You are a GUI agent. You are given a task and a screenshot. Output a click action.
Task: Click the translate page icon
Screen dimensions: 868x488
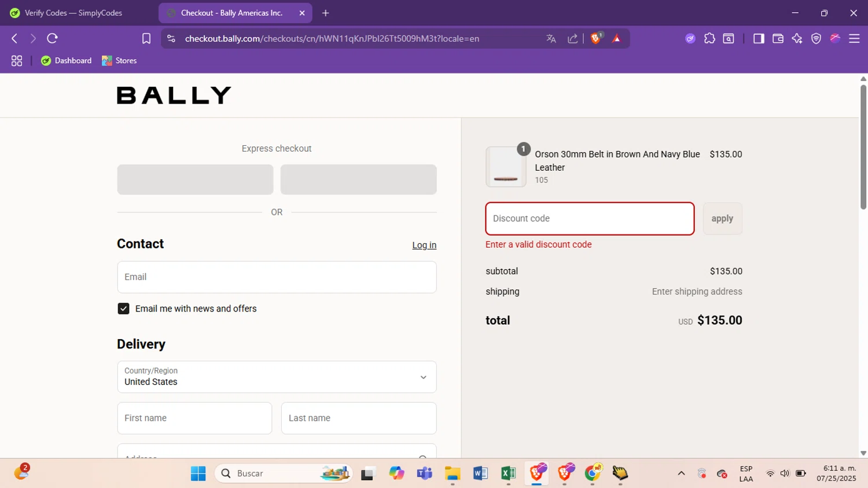tap(551, 38)
